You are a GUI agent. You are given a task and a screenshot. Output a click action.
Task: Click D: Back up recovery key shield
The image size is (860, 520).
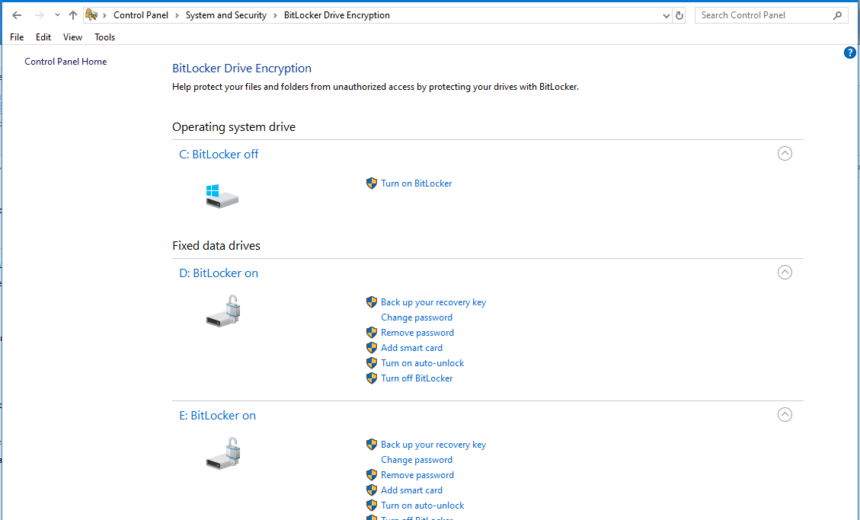(371, 302)
